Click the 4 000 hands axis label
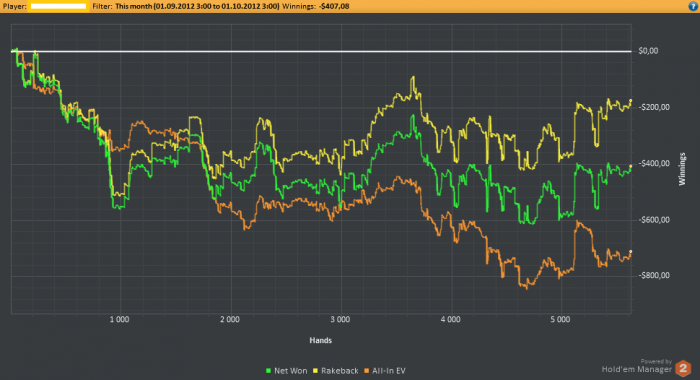Screen dimensions: 700x380 450,320
